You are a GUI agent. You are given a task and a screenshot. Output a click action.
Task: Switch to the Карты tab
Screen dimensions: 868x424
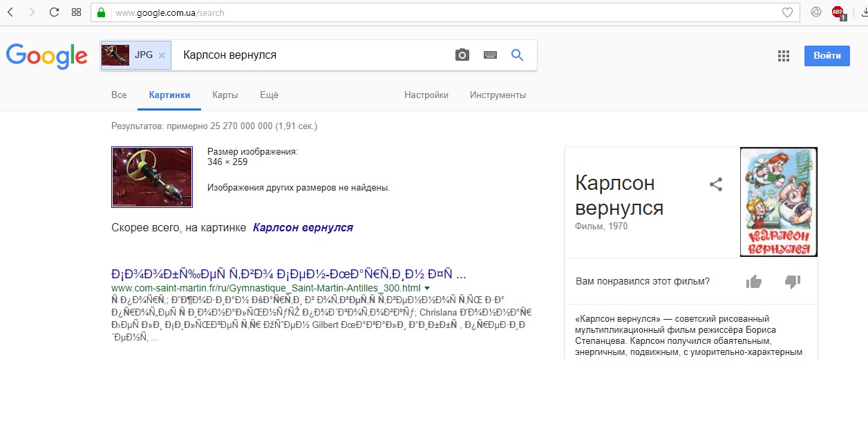pos(225,95)
